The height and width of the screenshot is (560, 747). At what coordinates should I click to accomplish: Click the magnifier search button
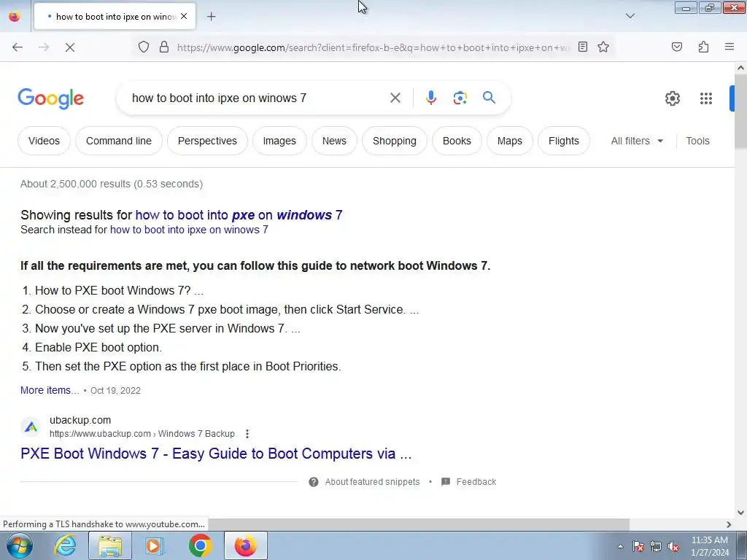tap(489, 98)
